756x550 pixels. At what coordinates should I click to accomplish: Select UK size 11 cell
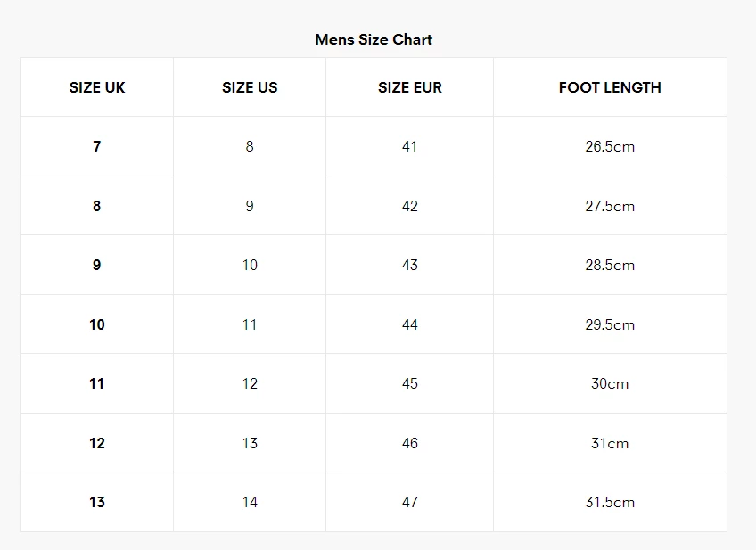[x=97, y=383]
